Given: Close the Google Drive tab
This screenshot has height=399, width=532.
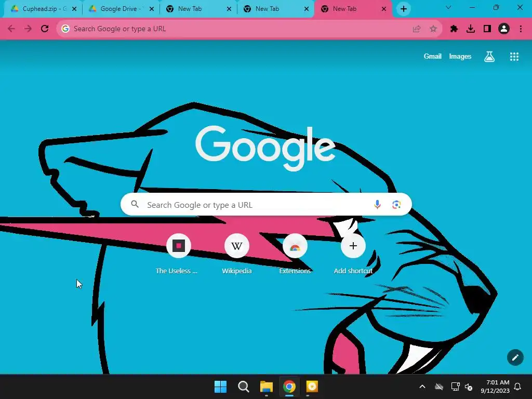Looking at the screenshot, I should pyautogui.click(x=152, y=9).
